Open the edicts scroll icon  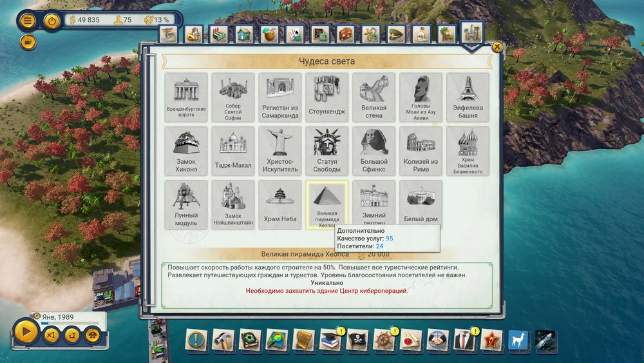click(304, 340)
